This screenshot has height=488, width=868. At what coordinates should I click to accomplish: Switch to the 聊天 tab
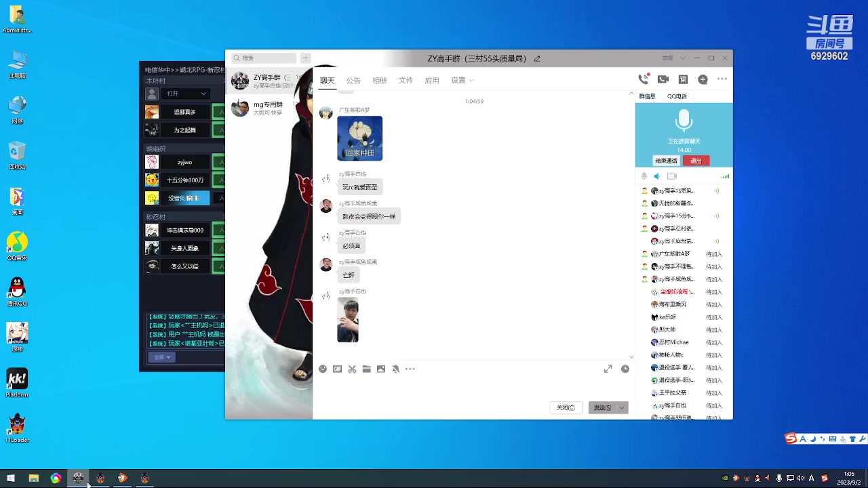(x=328, y=80)
